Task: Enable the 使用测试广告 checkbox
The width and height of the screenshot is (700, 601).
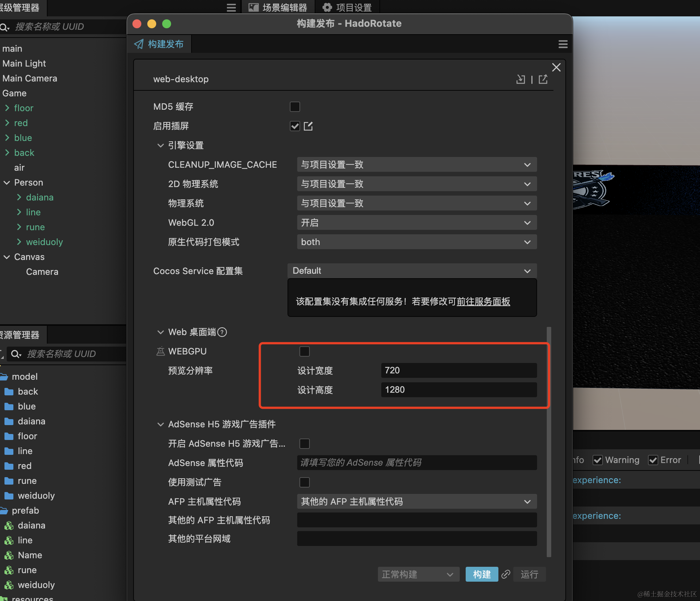Action: click(305, 482)
